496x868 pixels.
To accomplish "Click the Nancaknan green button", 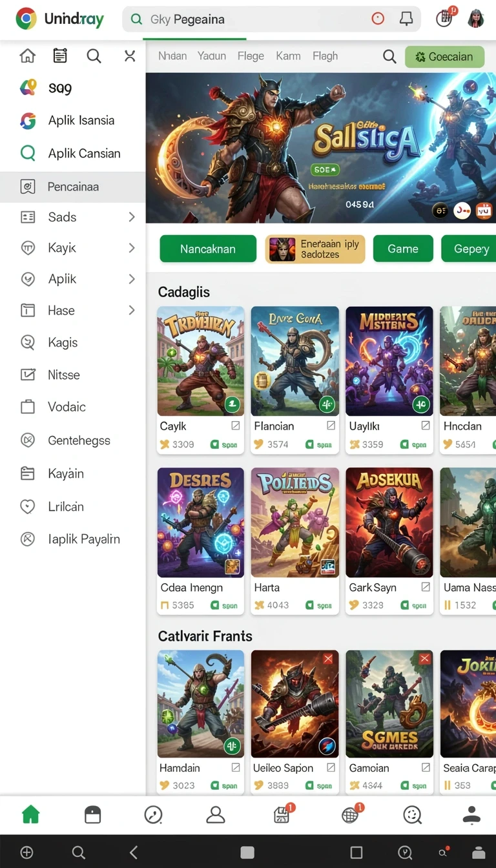I will [208, 249].
